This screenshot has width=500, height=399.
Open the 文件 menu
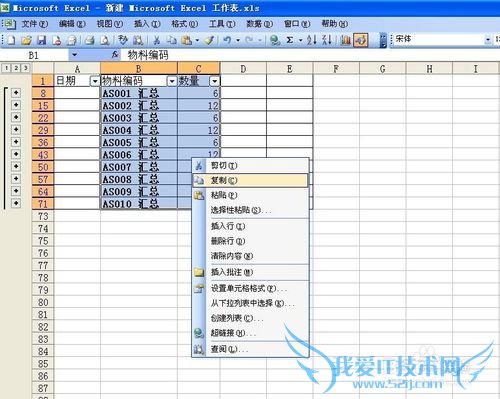point(35,24)
